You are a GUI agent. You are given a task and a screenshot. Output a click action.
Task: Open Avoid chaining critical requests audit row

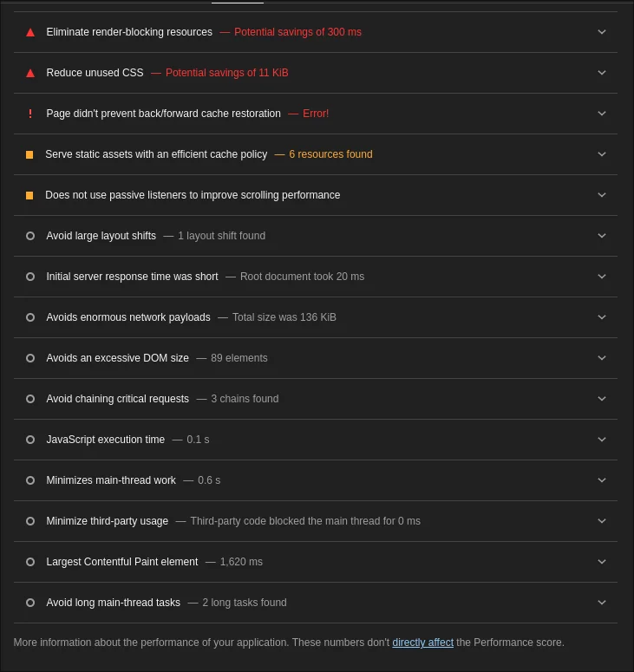pos(316,399)
